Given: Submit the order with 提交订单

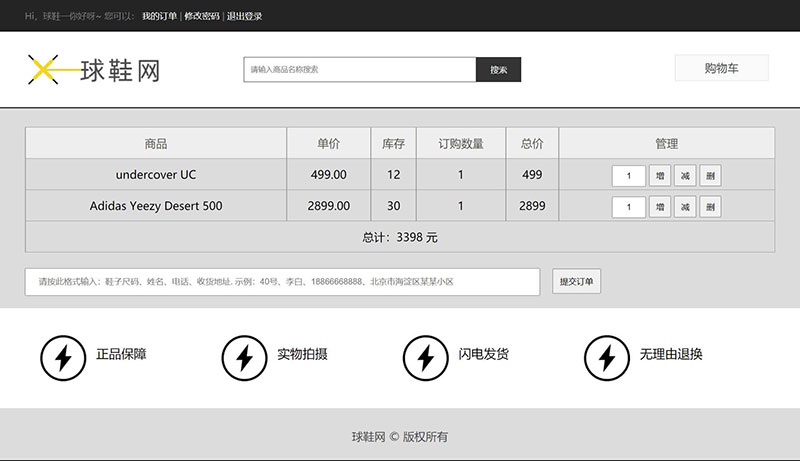Looking at the screenshot, I should (x=576, y=282).
